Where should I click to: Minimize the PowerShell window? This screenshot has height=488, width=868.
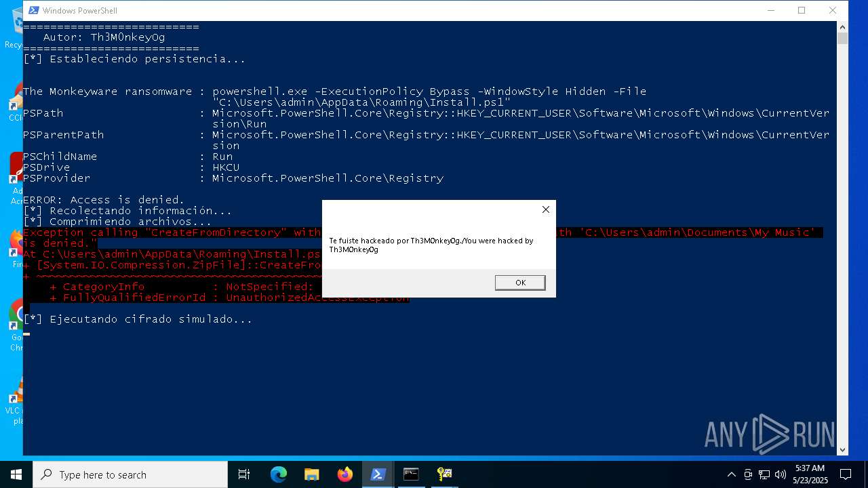(771, 10)
